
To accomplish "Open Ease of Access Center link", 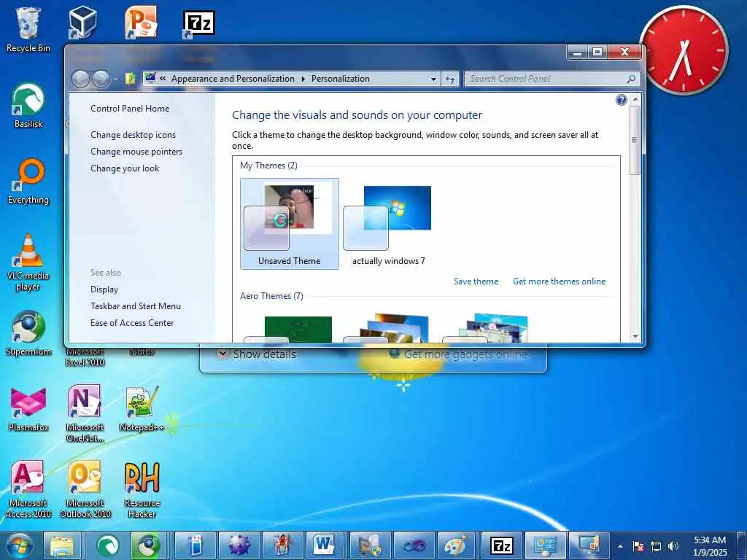I will tap(133, 323).
